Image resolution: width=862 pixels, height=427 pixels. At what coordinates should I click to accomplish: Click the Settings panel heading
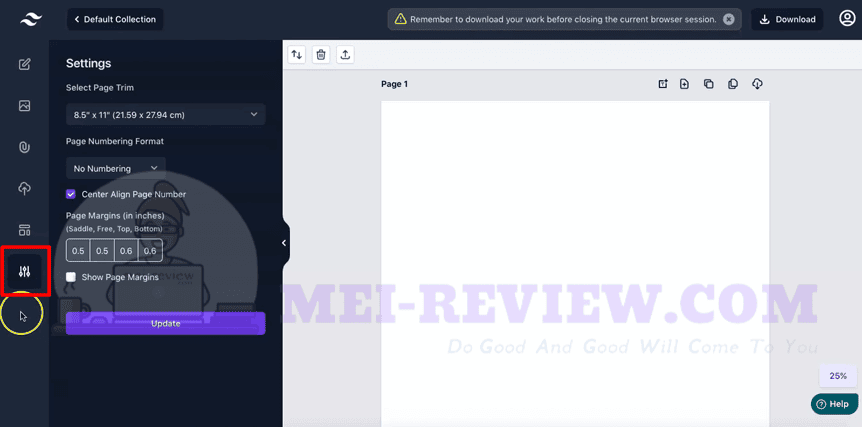[x=89, y=63]
